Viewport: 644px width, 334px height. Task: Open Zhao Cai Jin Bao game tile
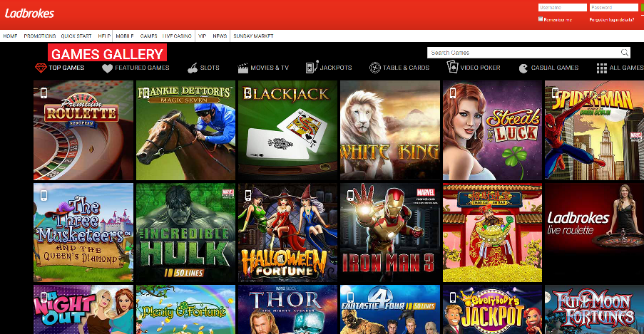pyautogui.click(x=492, y=233)
